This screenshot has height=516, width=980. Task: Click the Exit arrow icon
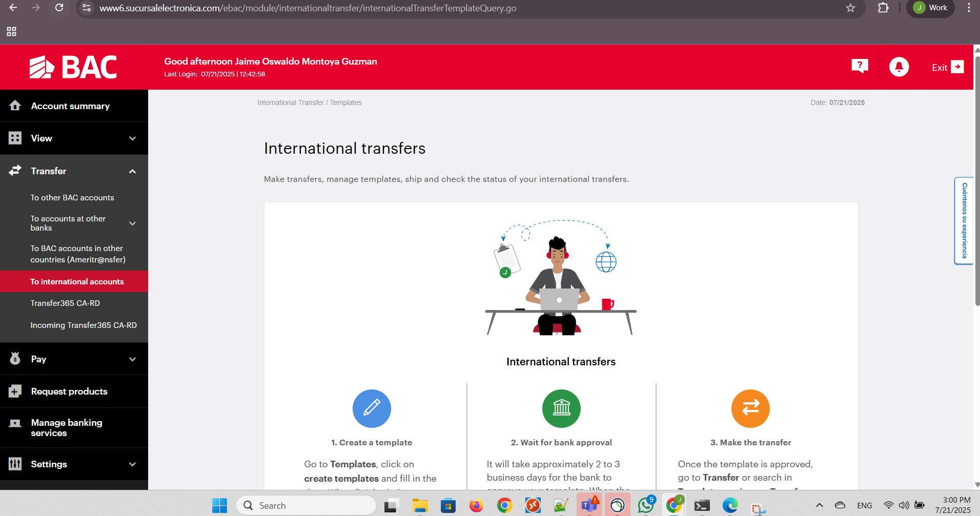tap(957, 67)
